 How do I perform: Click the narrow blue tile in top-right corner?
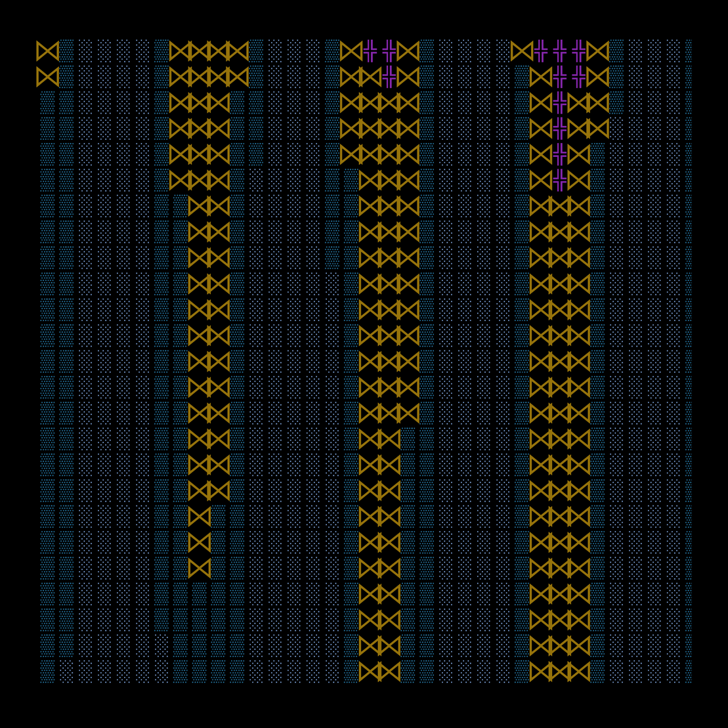pyautogui.click(x=689, y=51)
